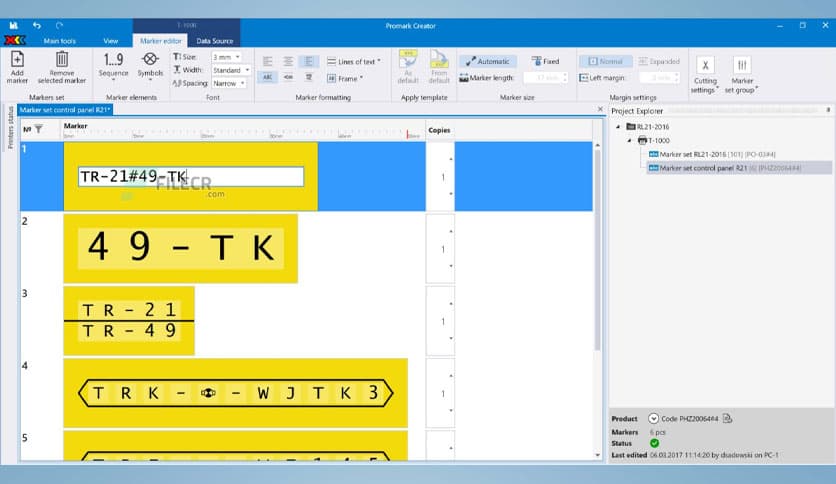
Task: Click the scroll down arrow of marker list
Action: [597, 455]
